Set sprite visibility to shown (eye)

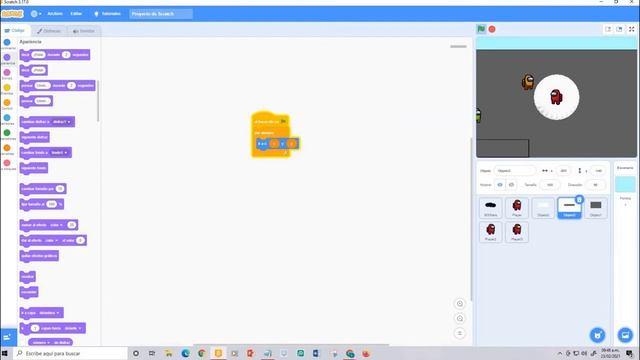tap(500, 185)
